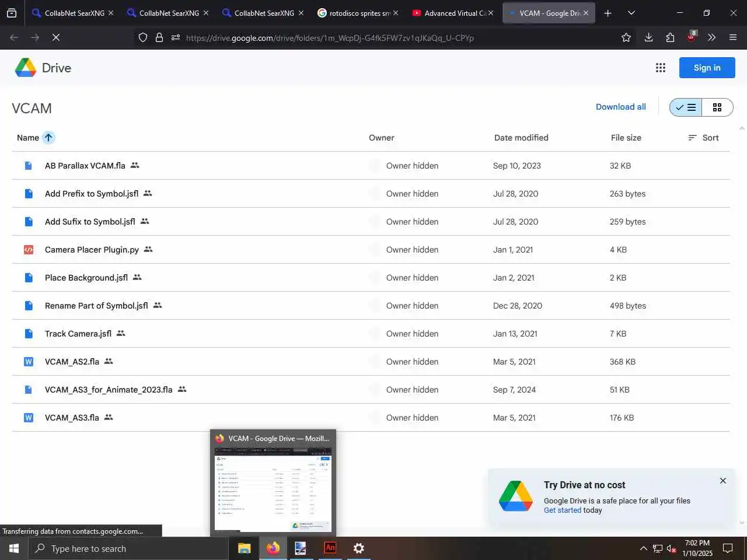
Task: Select Place Background.jsfl file name
Action: [86, 278]
